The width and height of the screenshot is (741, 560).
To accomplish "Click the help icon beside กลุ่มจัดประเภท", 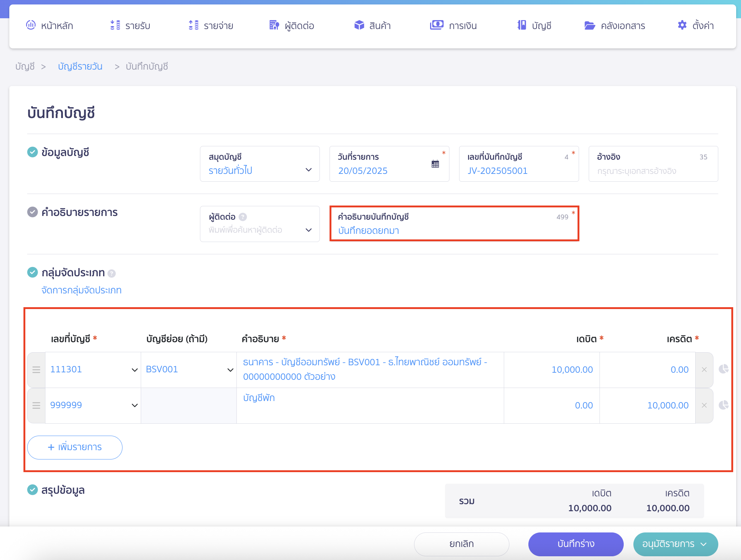I will click(111, 273).
